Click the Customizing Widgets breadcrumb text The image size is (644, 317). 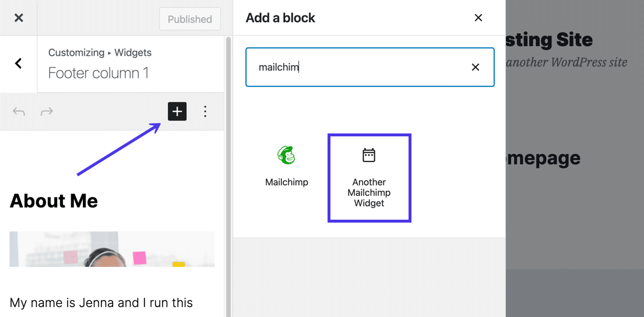pos(100,52)
